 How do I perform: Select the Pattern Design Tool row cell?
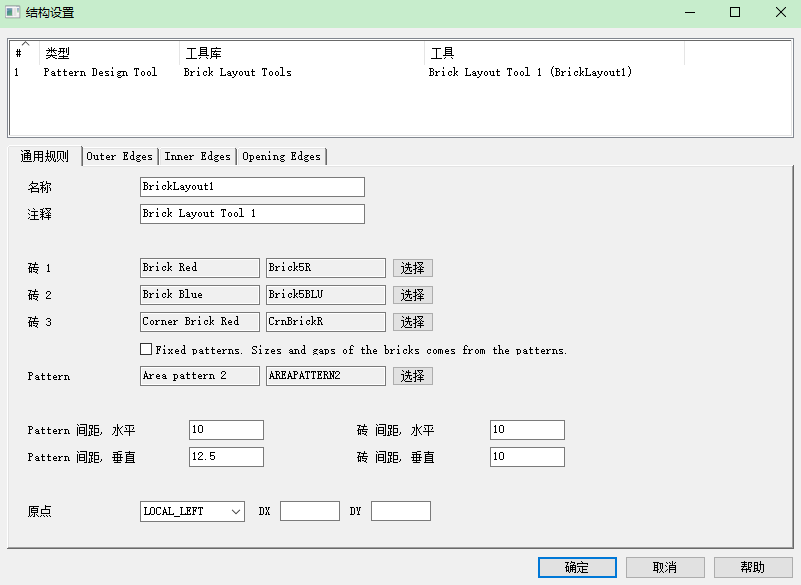click(101, 73)
